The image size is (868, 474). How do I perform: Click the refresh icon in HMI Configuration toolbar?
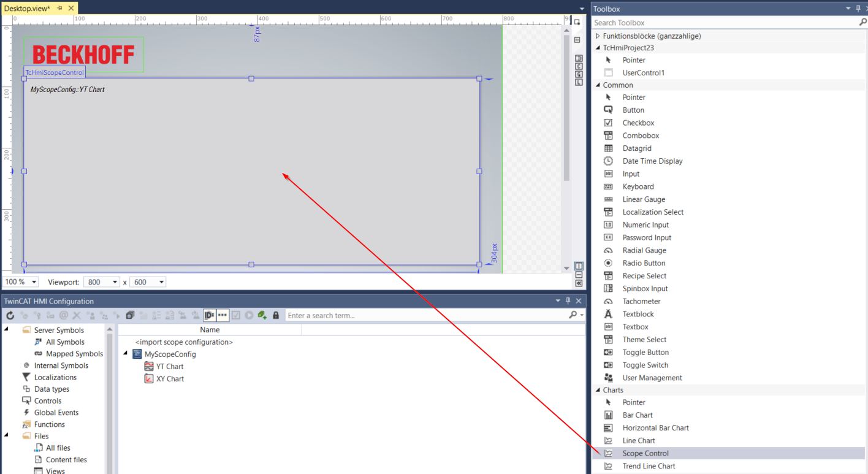coord(10,315)
